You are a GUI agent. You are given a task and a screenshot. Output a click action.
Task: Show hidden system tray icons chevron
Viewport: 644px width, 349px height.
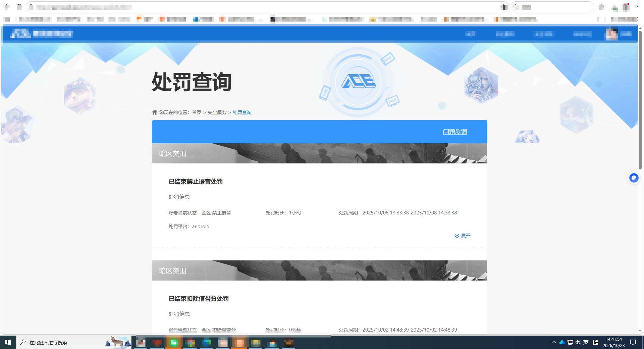click(554, 342)
